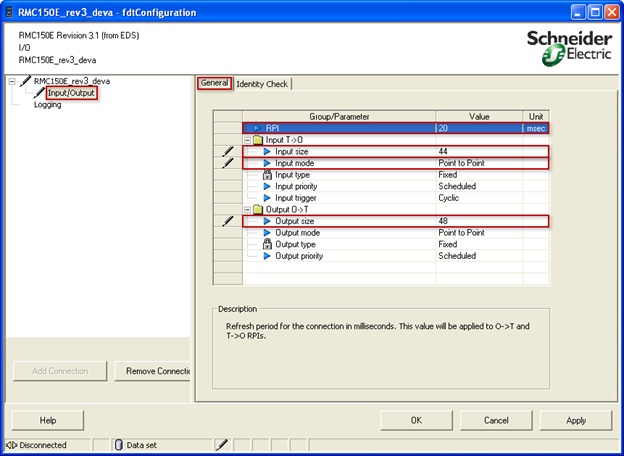Open the Identity Check tab

point(262,84)
